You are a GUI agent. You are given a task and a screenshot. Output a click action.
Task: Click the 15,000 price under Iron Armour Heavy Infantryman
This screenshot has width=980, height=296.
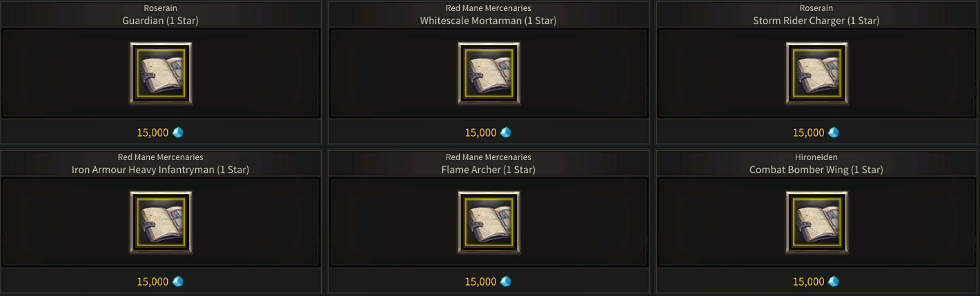click(x=153, y=282)
